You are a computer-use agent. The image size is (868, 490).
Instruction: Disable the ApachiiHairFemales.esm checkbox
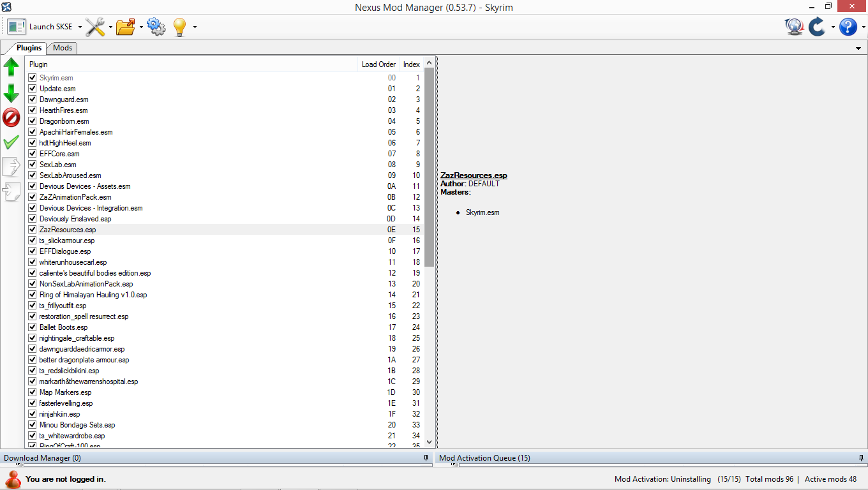[x=32, y=132]
